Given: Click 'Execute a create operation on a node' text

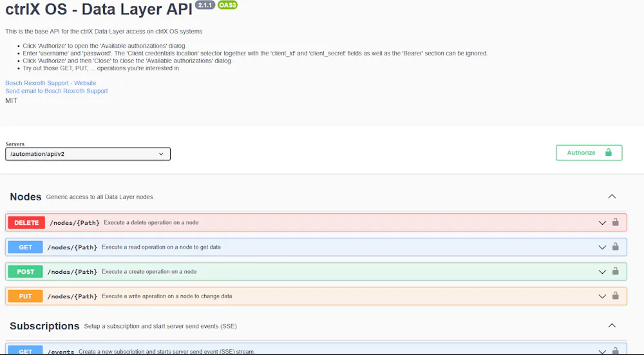Looking at the screenshot, I should click(x=149, y=272).
